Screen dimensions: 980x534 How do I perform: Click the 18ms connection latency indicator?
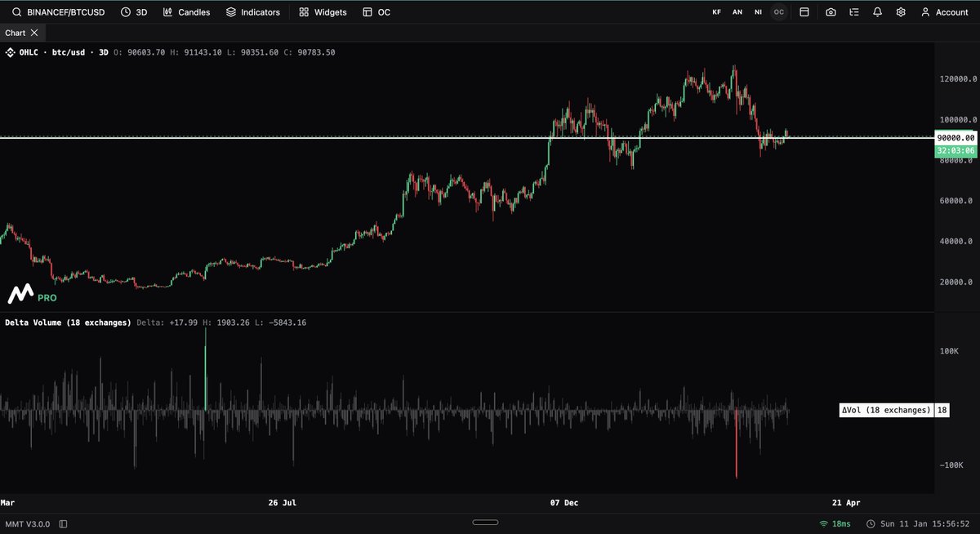click(835, 523)
